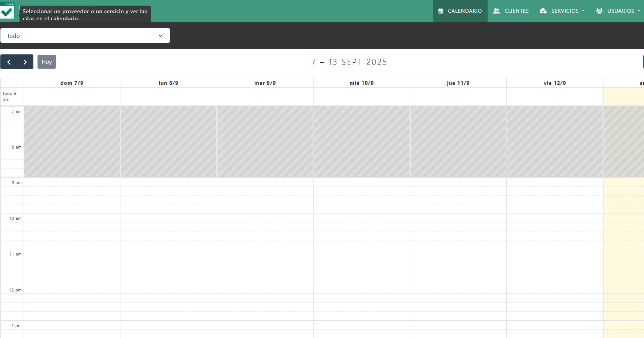The height and width of the screenshot is (338, 644).
Task: Click the highlighted Saturday all-day cell
Action: click(x=623, y=96)
